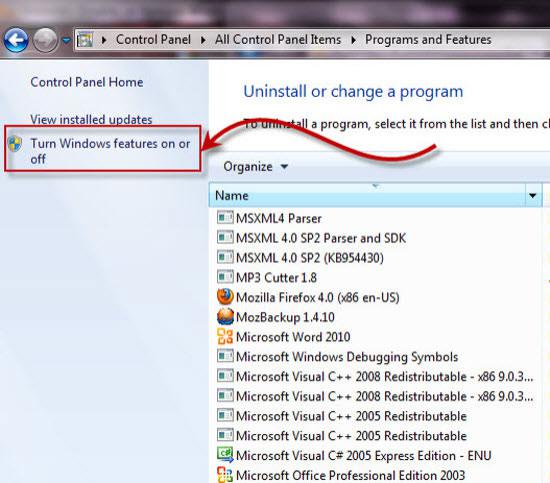Click icon of MSXML 4.0 SP2 Parser and SDK

(x=225, y=237)
